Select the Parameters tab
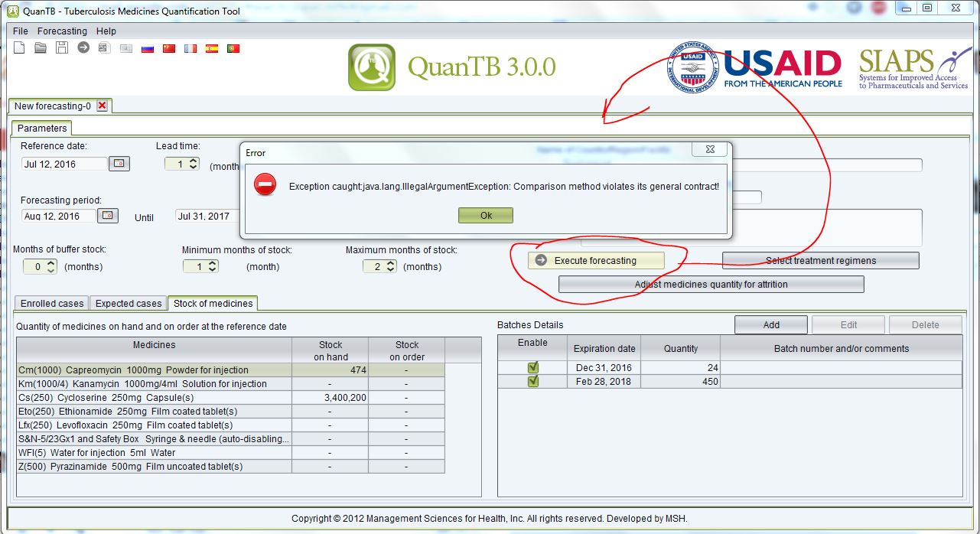 click(x=42, y=129)
